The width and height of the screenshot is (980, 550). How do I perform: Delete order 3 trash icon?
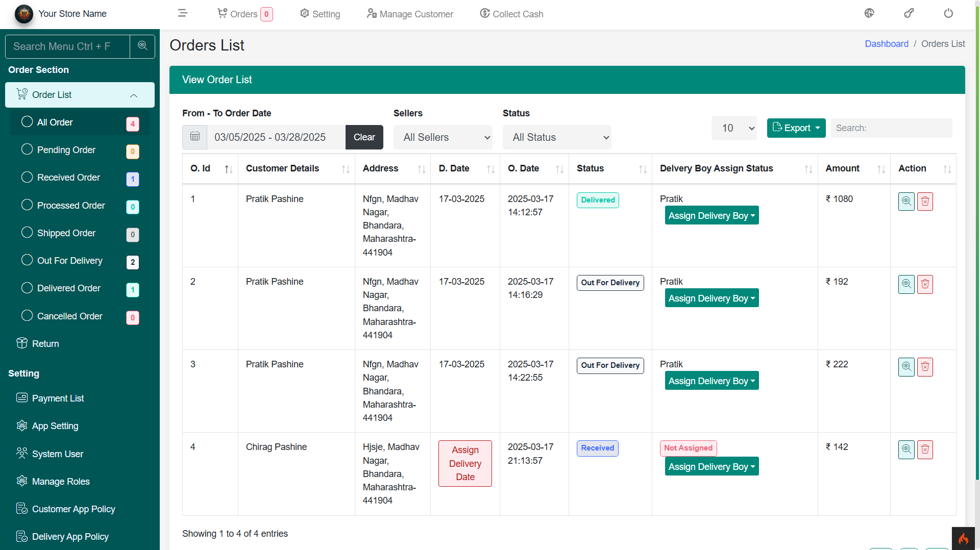coord(925,367)
